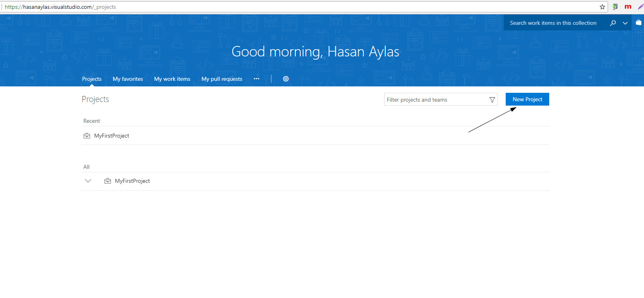Screen dimensions: 644x298
Task: Expand the search options chevron
Action: click(x=625, y=23)
